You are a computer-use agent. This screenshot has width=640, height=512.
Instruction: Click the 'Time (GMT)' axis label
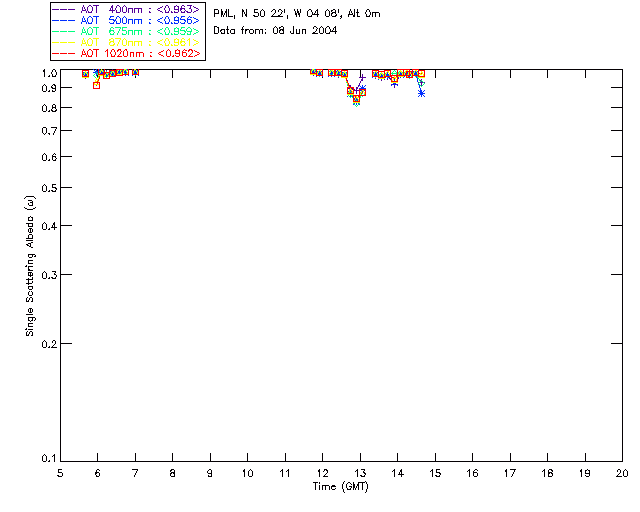click(340, 487)
